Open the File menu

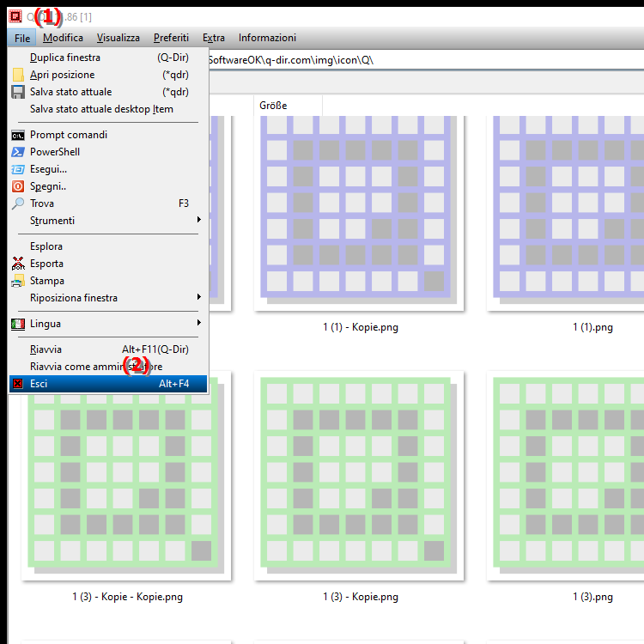(22, 38)
